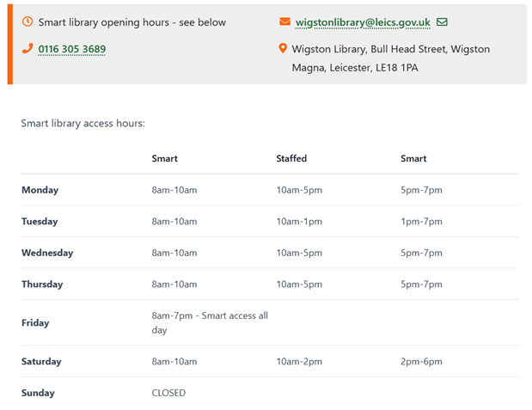
Task: Click the orange envelope icon before the email
Action: [284, 21]
